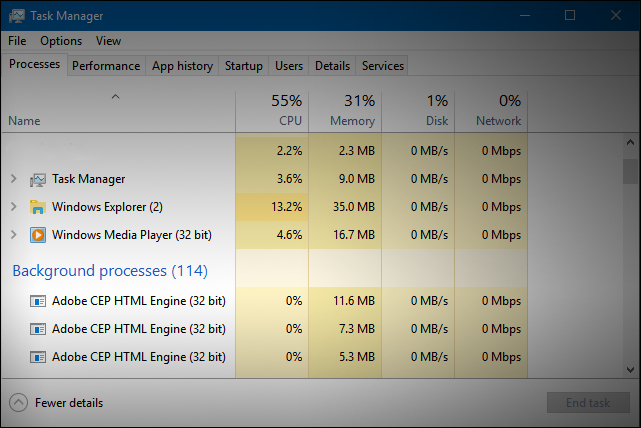This screenshot has height=428, width=641.
Task: Open the Options menu
Action: pyautogui.click(x=61, y=41)
